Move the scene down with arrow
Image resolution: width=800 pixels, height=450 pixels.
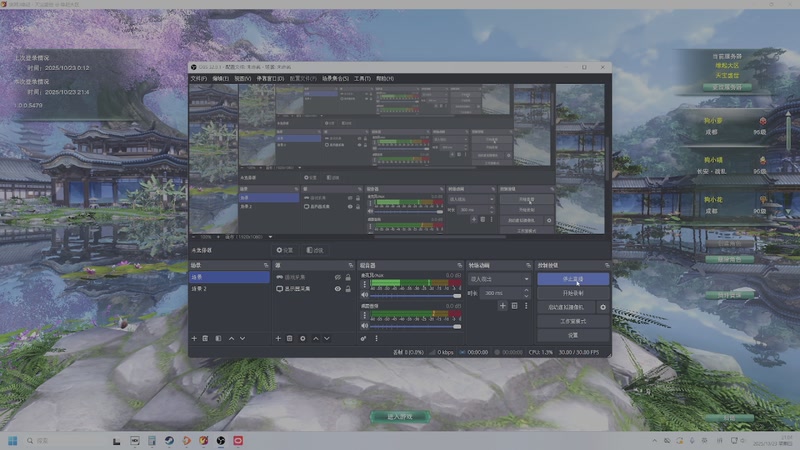point(242,338)
